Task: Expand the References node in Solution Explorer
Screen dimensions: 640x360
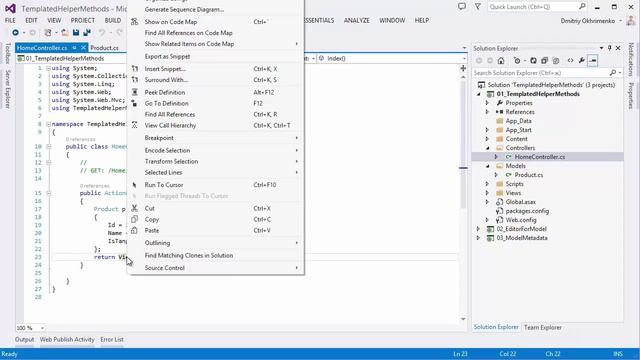Action: (x=487, y=112)
